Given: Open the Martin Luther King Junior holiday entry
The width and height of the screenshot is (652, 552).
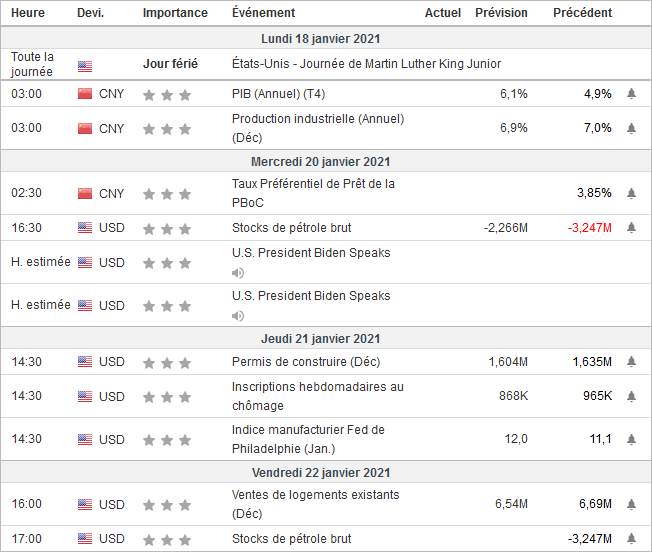Looking at the screenshot, I should click(366, 64).
